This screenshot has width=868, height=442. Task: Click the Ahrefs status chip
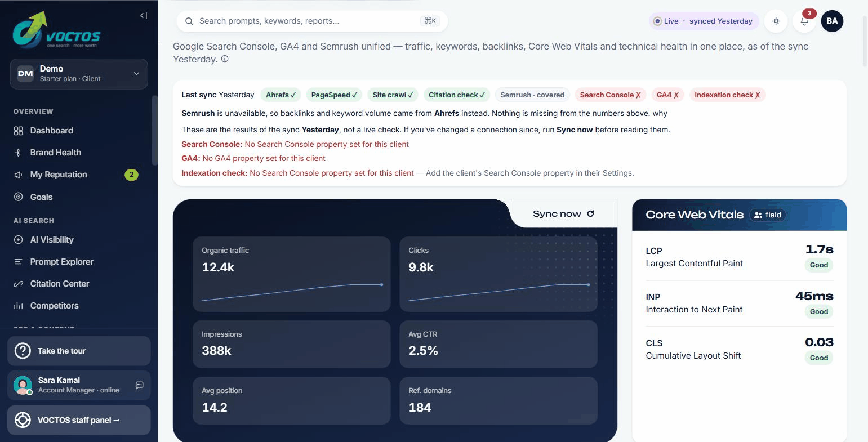tap(281, 95)
